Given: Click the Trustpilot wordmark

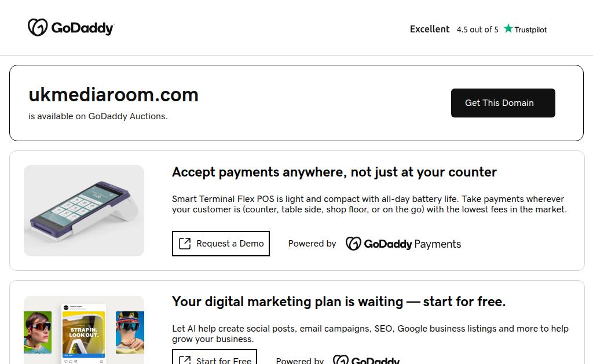Looking at the screenshot, I should point(530,30).
